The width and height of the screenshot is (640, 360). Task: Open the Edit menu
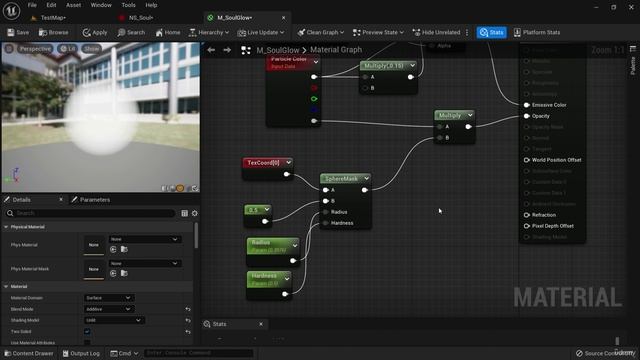tap(51, 5)
